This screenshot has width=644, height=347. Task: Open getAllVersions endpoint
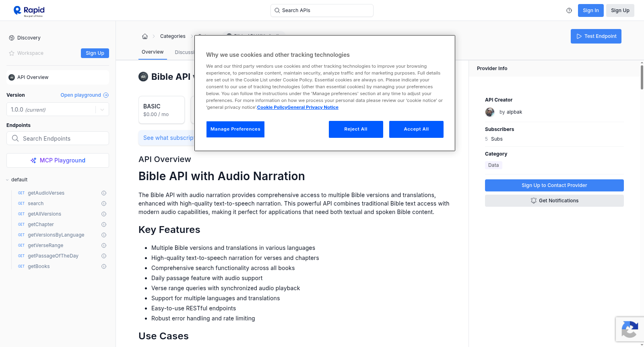44,214
